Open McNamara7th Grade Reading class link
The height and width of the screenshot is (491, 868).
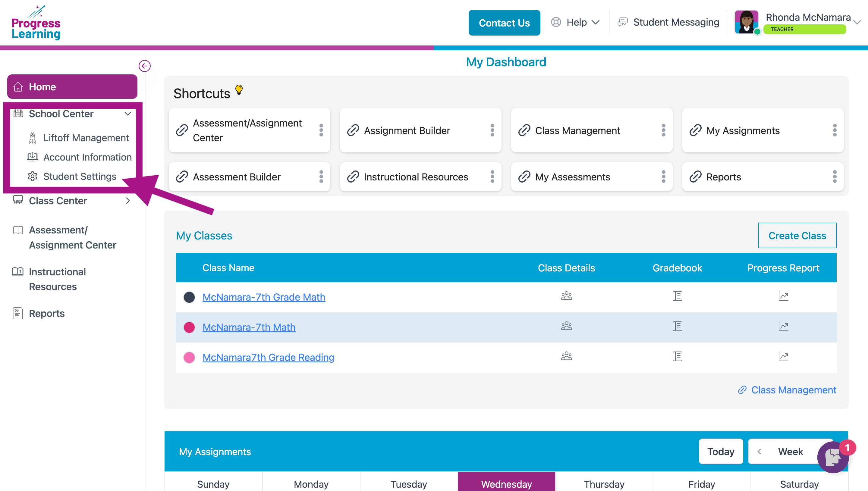tap(268, 357)
